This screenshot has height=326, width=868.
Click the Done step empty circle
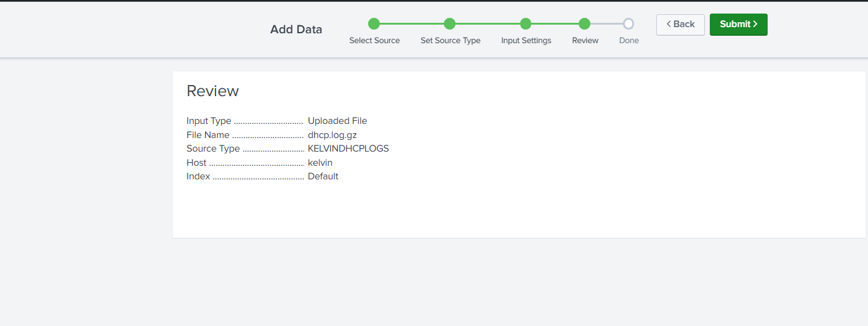click(x=629, y=24)
